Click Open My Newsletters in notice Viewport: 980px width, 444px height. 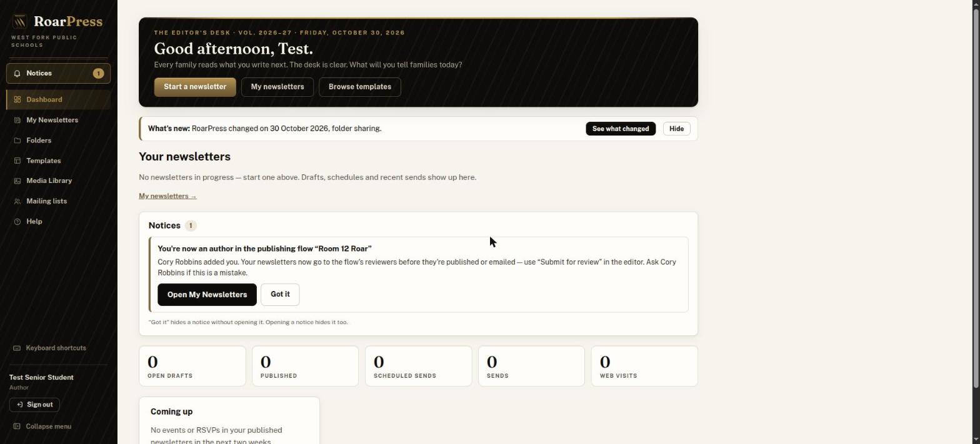click(x=207, y=295)
